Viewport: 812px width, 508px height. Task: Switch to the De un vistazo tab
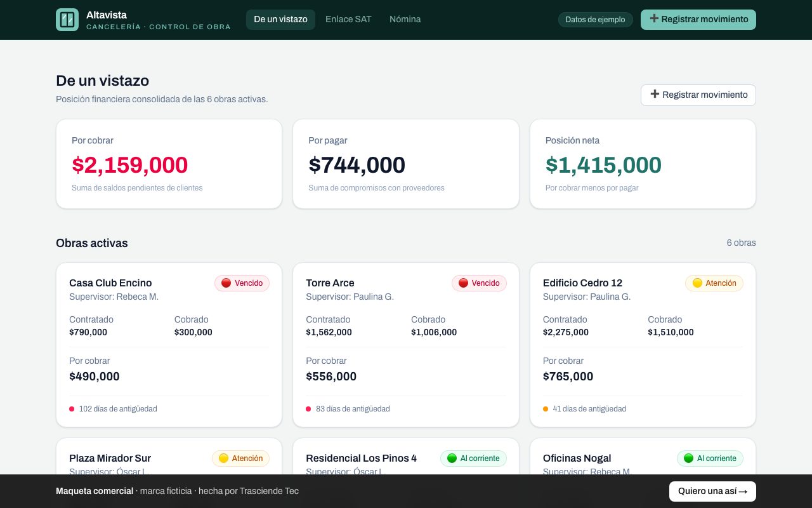click(280, 20)
